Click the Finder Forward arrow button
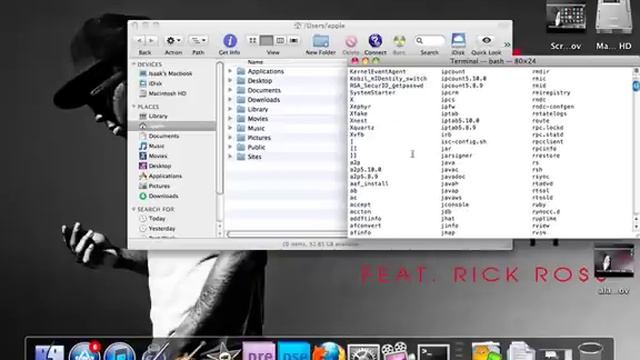Screen dimensions: 640x360 point(151,40)
